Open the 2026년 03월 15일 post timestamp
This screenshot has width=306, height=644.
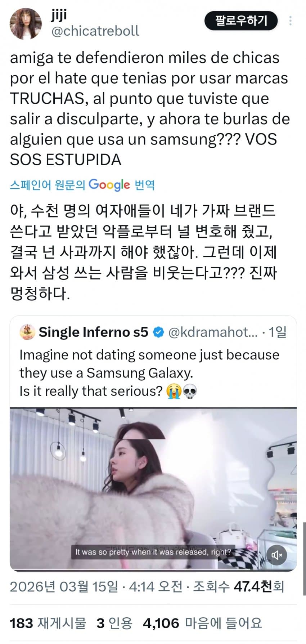(x=64, y=587)
